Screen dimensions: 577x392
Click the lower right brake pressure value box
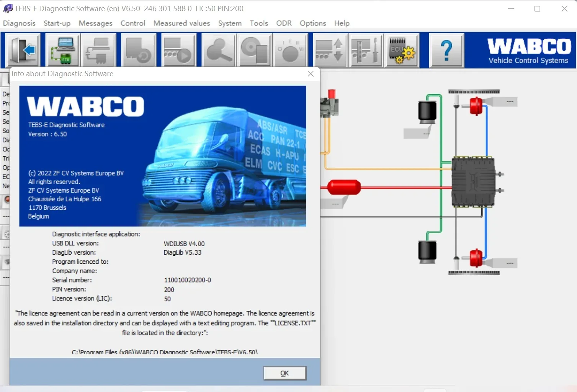pyautogui.click(x=505, y=263)
